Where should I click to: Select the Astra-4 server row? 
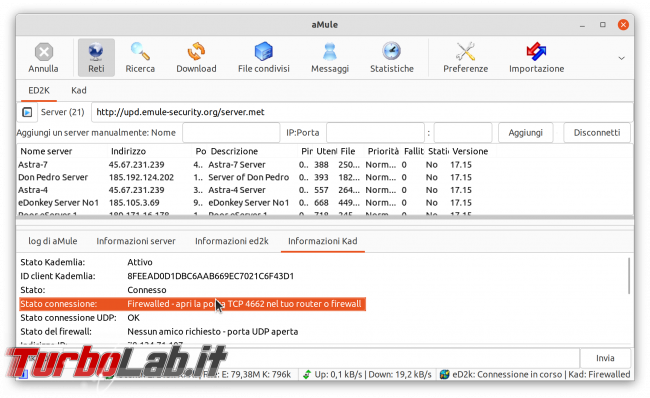pyautogui.click(x=325, y=190)
